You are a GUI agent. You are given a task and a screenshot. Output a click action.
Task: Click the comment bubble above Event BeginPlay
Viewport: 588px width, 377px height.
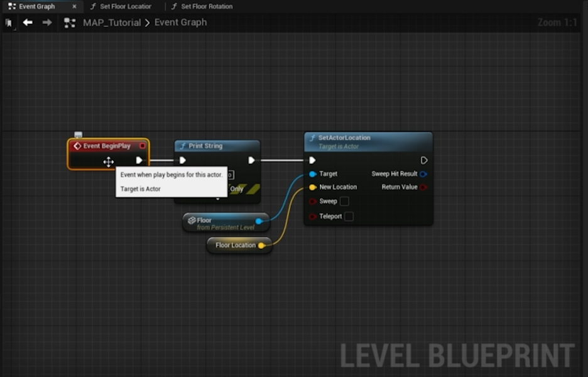(78, 134)
